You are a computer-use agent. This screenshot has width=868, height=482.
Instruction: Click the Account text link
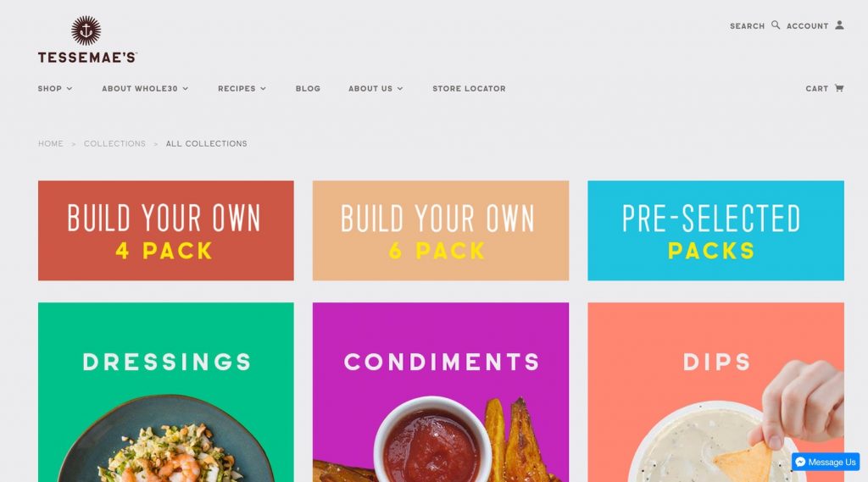807,26
